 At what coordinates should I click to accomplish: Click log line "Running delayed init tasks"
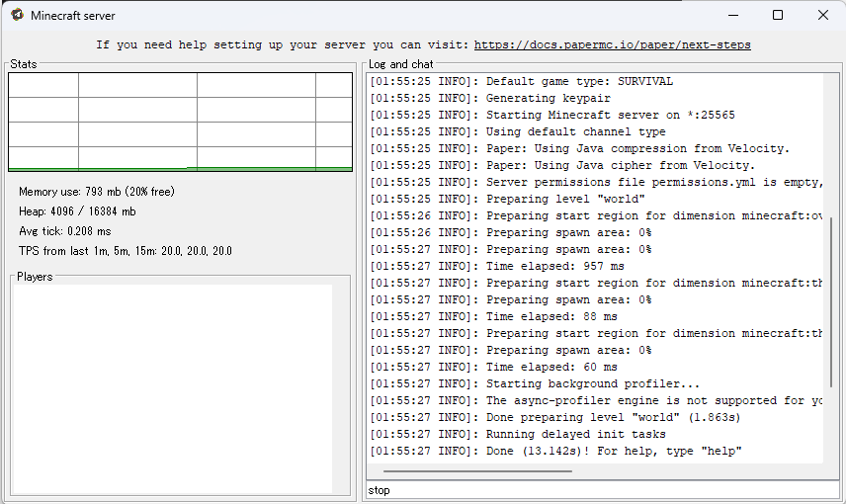point(518,434)
